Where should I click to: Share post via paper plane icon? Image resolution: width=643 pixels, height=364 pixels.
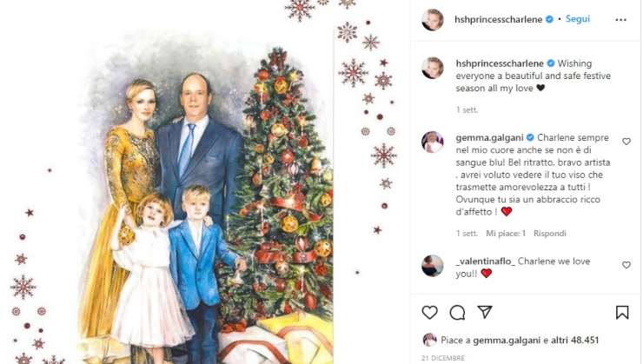(485, 313)
